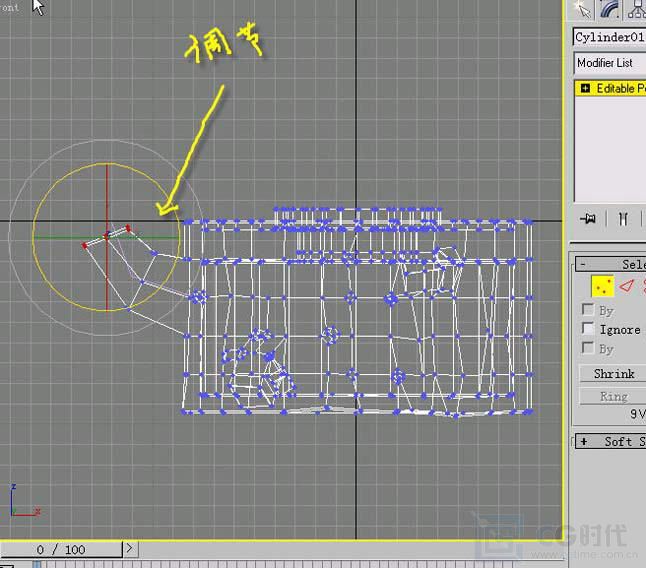The width and height of the screenshot is (646, 568).
Task: Advance one frame with time slider arrow
Action: (129, 548)
